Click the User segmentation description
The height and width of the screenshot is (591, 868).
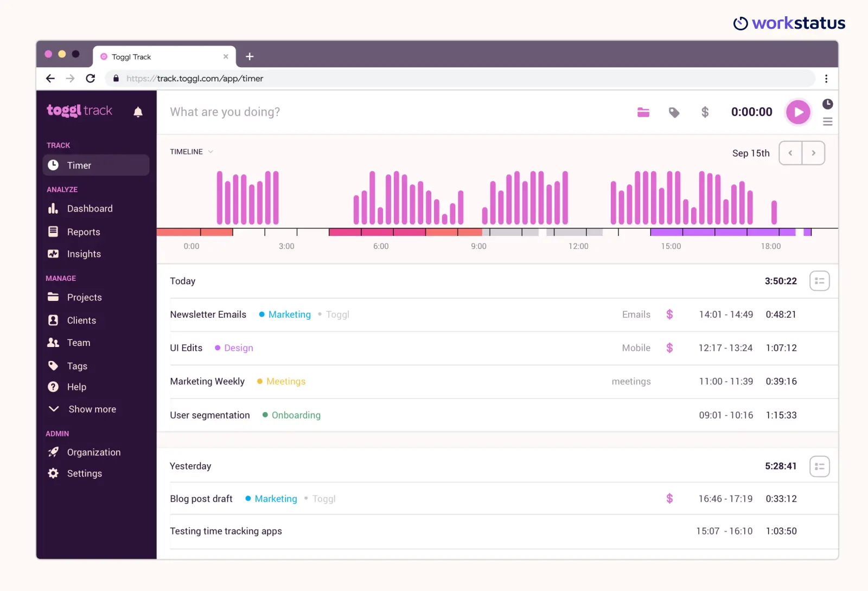(x=210, y=415)
